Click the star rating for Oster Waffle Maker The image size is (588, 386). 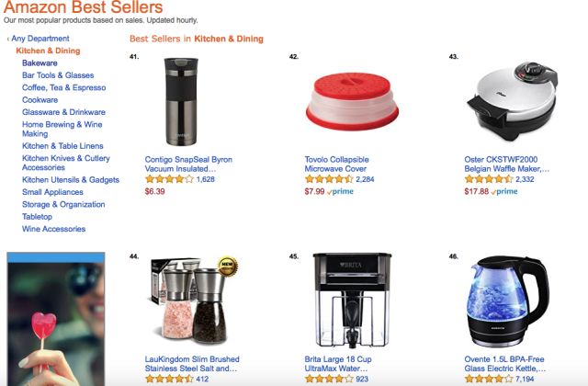489,179
